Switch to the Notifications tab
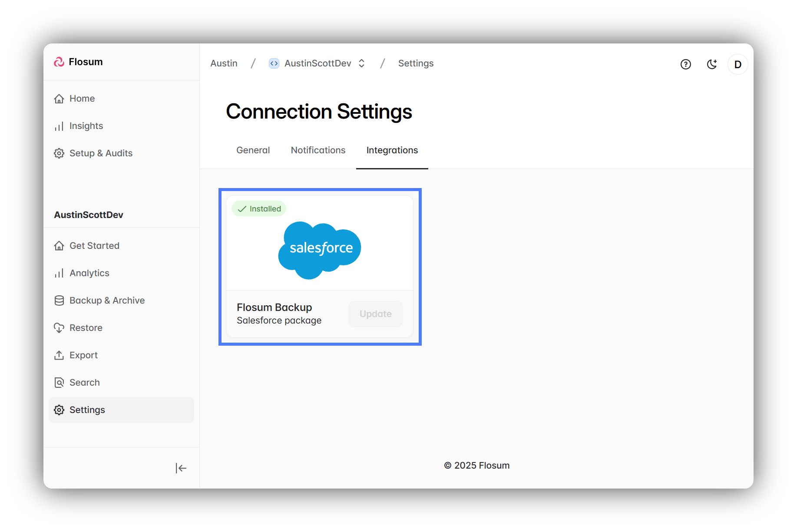 (x=318, y=150)
